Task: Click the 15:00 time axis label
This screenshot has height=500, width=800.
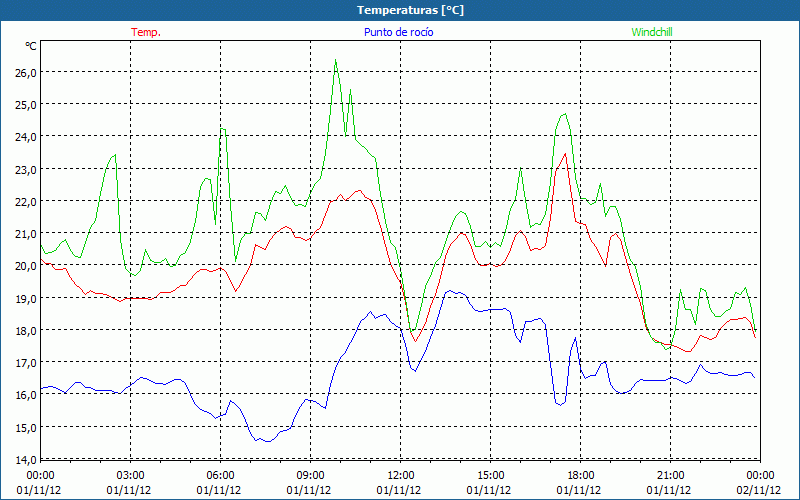Action: (x=490, y=476)
